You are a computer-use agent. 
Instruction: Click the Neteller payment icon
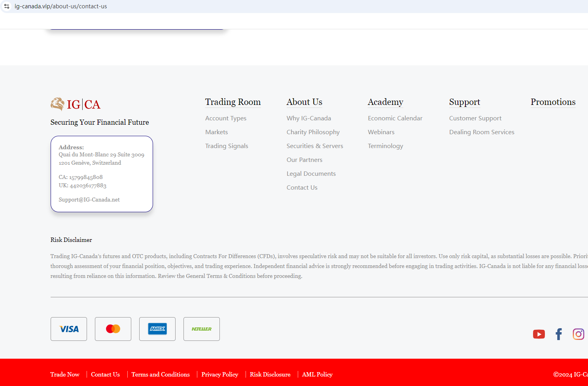202,329
